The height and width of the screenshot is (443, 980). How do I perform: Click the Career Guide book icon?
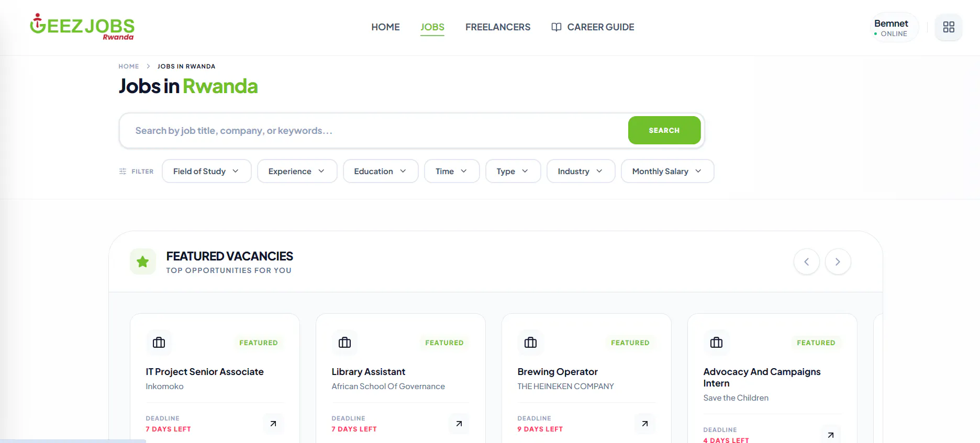tap(556, 27)
